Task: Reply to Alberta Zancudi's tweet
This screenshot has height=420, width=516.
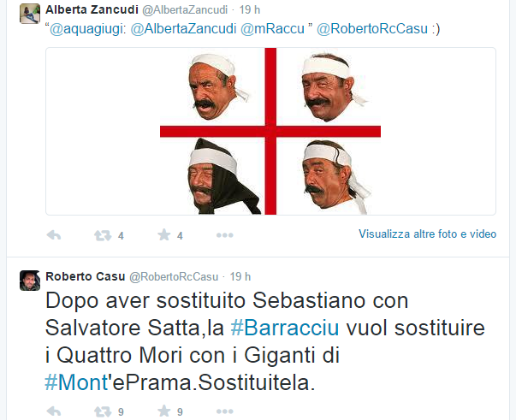Action: tap(54, 235)
